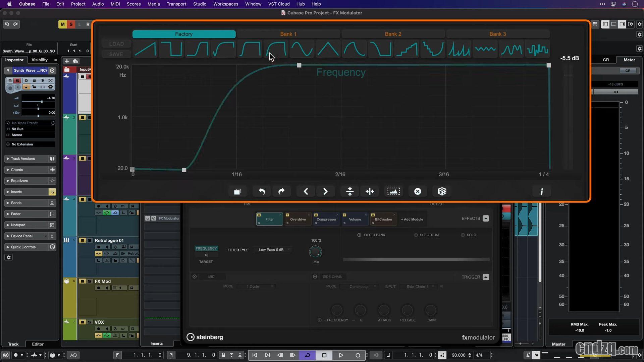Image resolution: width=644 pixels, height=362 pixels.
Task: Click the + Add Module button
Action: tap(412, 219)
